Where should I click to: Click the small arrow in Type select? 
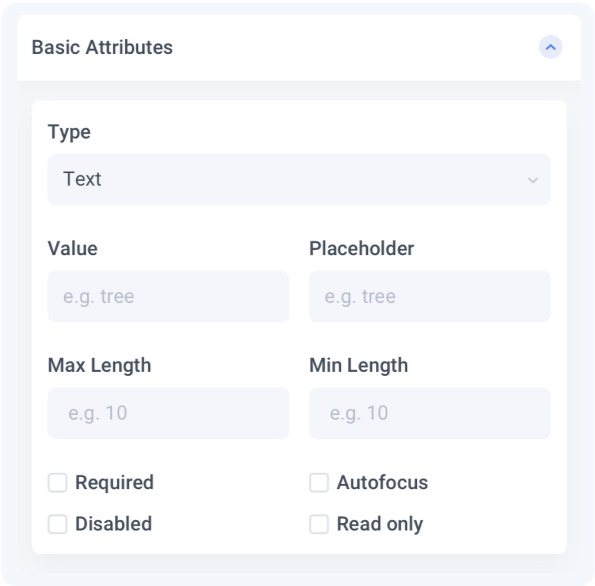[533, 180]
